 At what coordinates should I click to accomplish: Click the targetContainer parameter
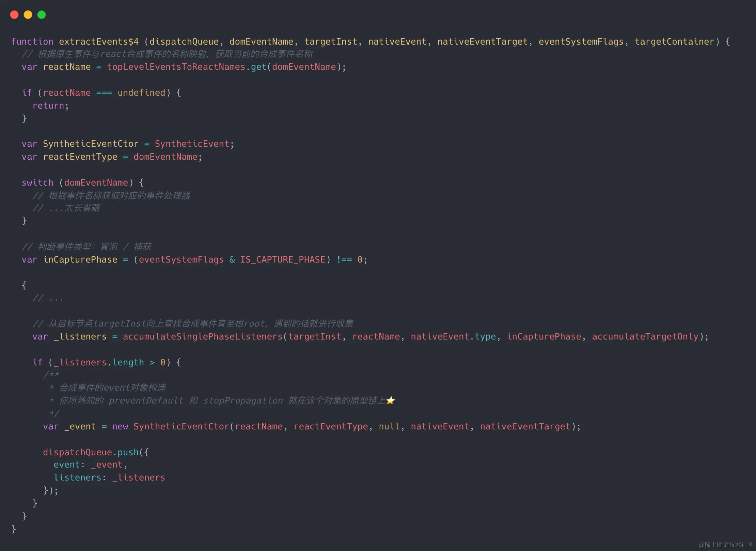674,42
